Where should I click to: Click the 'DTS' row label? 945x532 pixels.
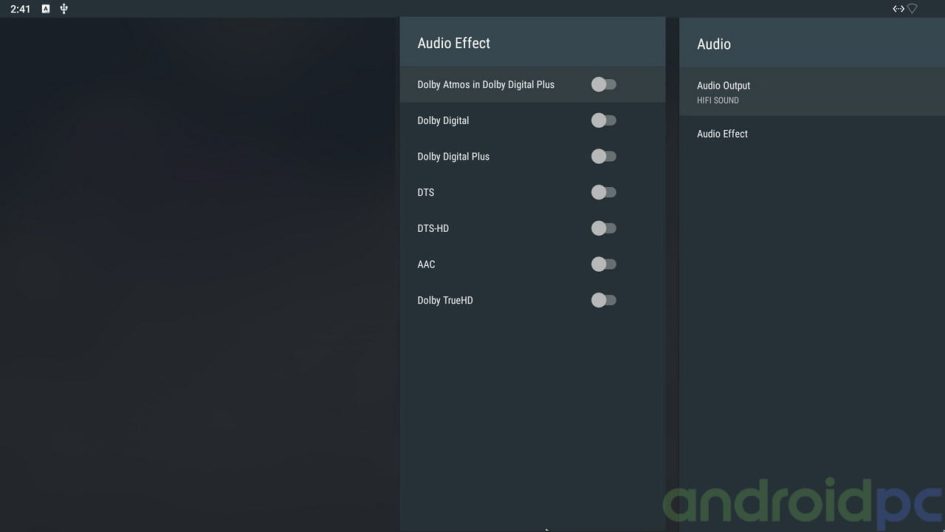tap(425, 192)
